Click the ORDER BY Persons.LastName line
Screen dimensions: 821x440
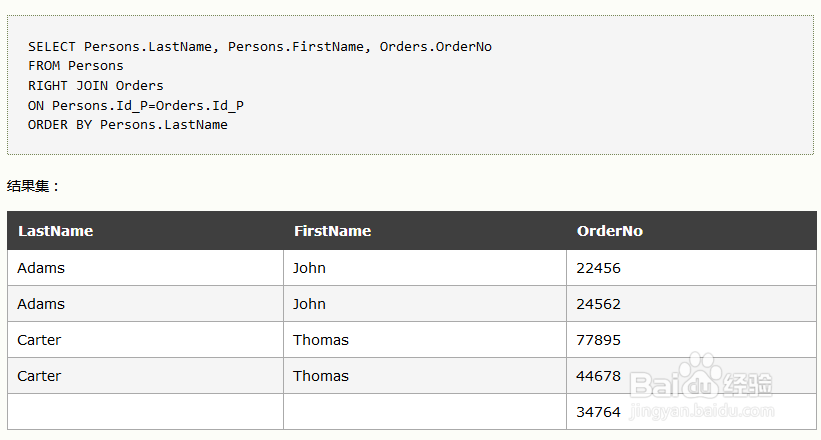tap(128, 125)
